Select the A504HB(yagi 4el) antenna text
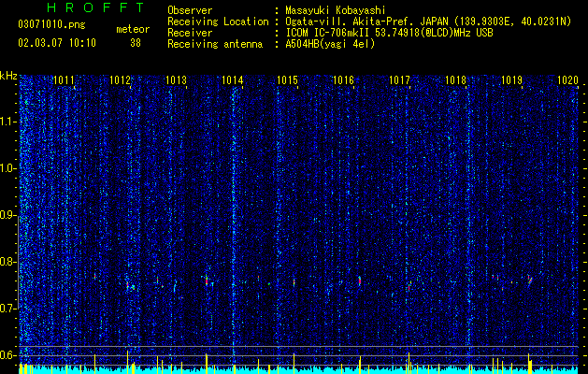This screenshot has height=374, width=588. pyautogui.click(x=330, y=44)
